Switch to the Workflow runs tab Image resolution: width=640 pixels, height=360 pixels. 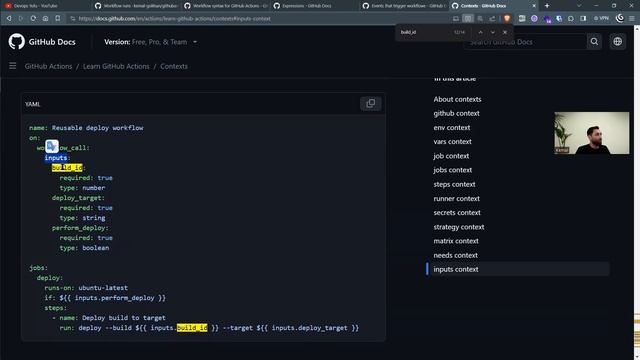click(x=136, y=6)
